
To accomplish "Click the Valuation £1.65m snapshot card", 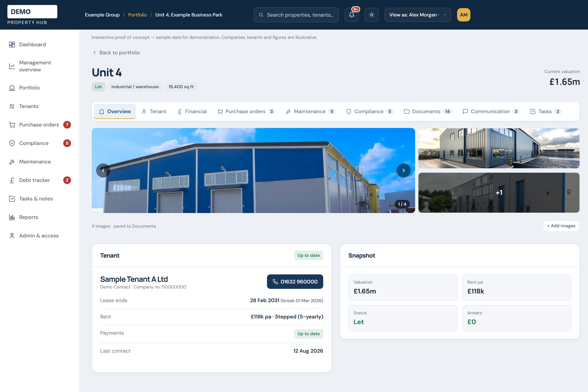I will click(403, 288).
